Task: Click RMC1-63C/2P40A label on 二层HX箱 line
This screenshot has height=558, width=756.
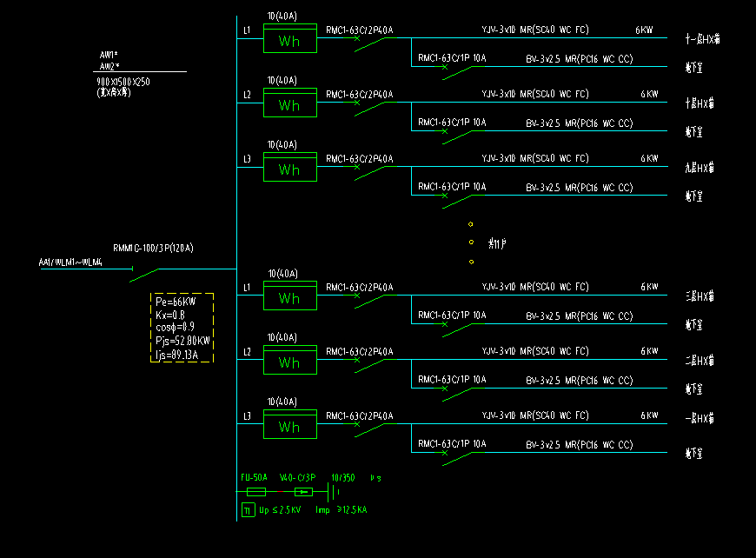Action: pyautogui.click(x=360, y=352)
